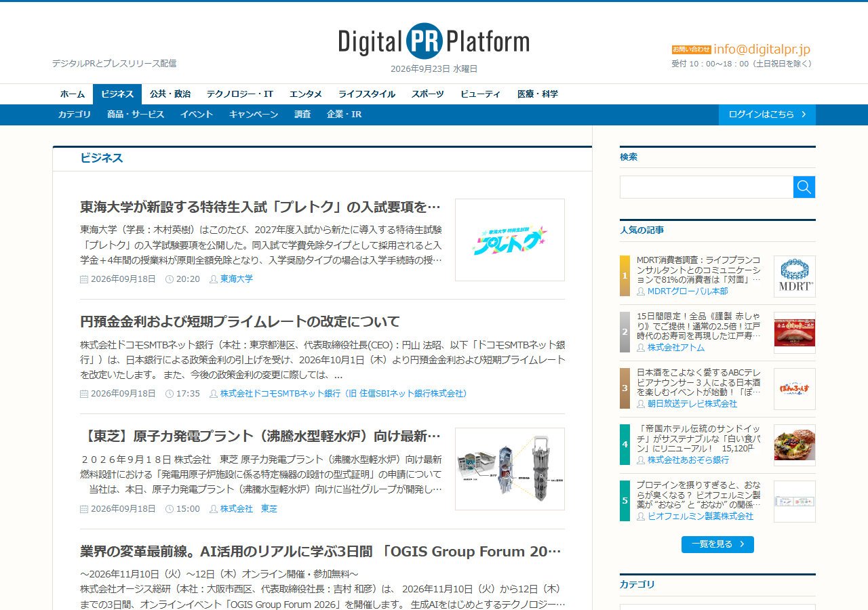Viewport: 868px width, 610px height.
Task: Click the 東海大学 author link
Action: (x=237, y=279)
